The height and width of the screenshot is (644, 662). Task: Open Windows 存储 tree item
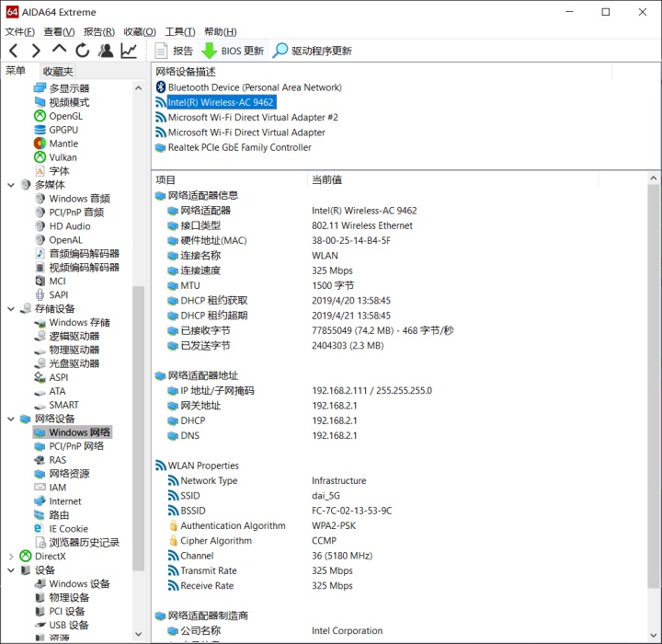[x=73, y=322]
